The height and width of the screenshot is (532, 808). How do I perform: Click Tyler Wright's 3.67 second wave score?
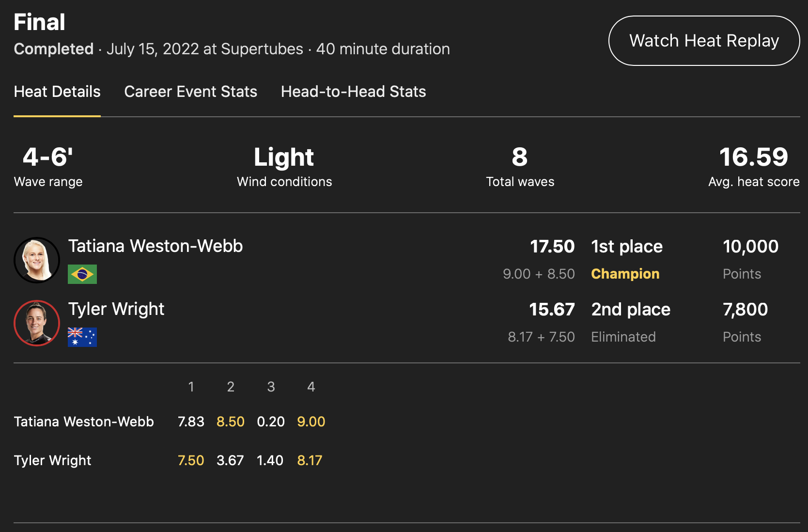point(230,460)
